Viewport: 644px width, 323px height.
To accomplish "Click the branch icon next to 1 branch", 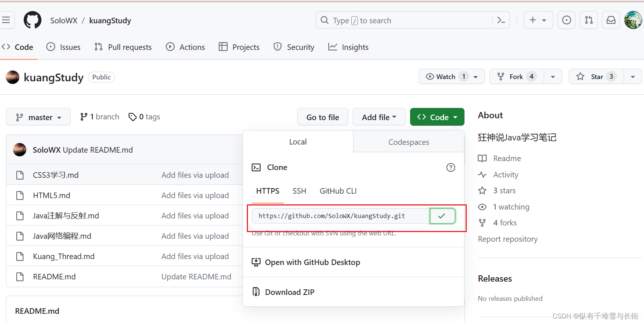I will coord(84,117).
